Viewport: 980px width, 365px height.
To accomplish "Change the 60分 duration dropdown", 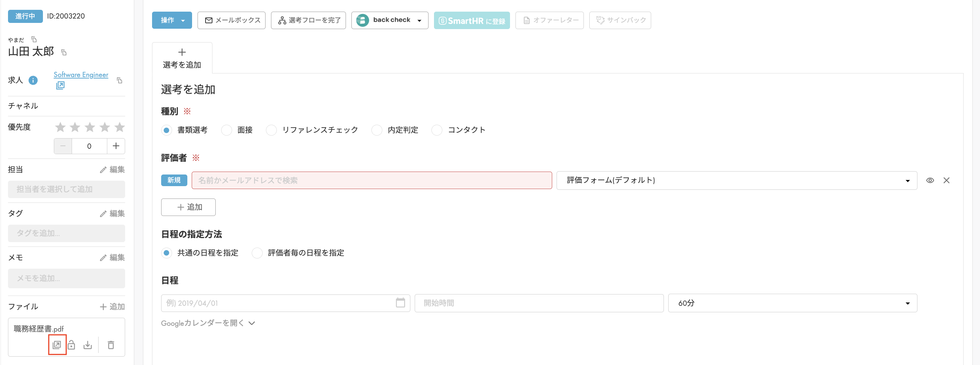I will [x=908, y=303].
